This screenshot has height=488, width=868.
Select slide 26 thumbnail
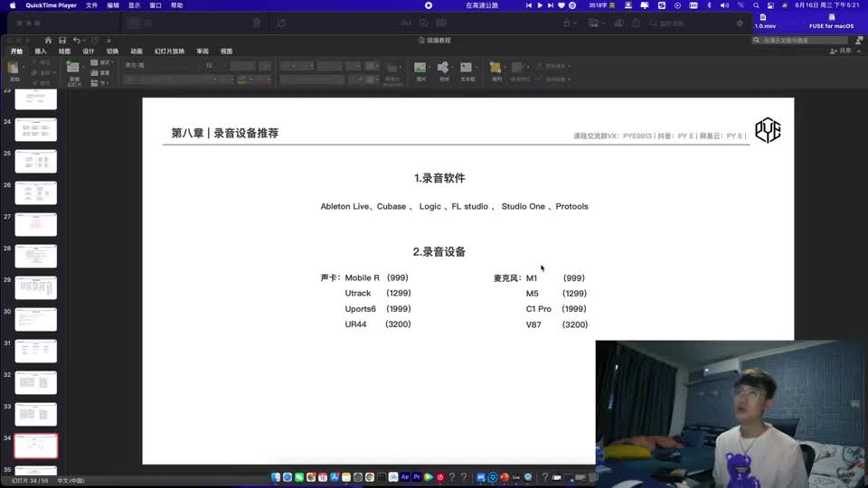point(36,193)
